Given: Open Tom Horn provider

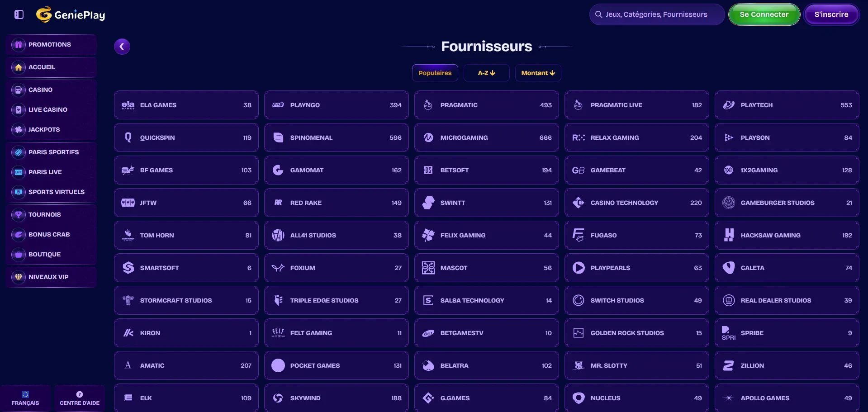Looking at the screenshot, I should [186, 235].
